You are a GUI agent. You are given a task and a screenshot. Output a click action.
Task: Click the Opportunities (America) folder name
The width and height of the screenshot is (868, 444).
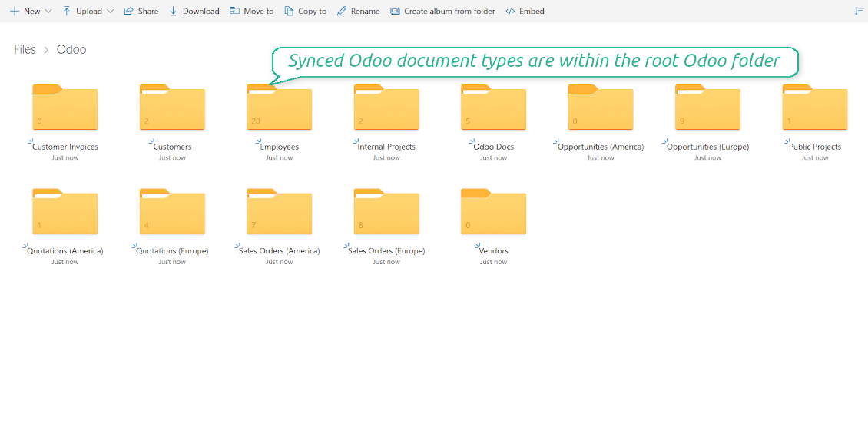[x=601, y=147]
